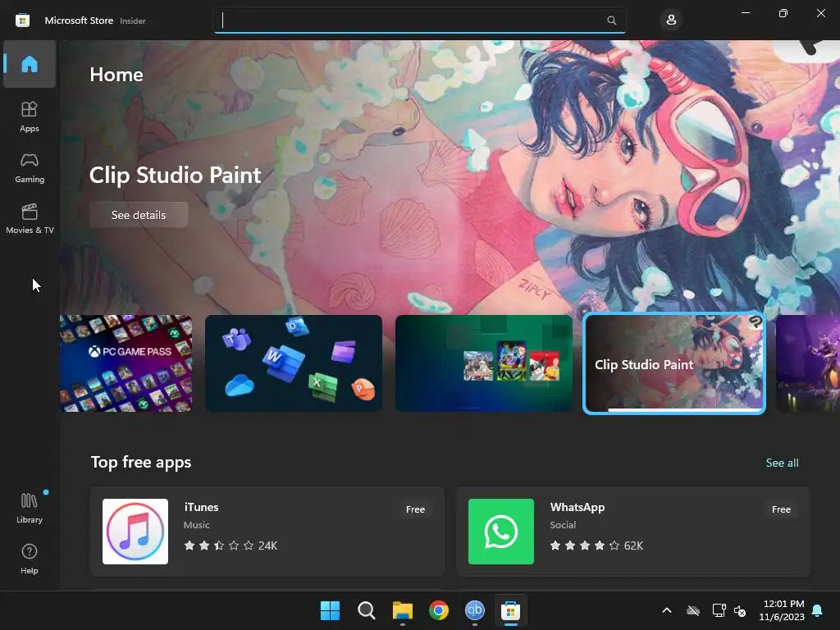Viewport: 840px width, 630px height.
Task: Click the Free button for WhatsApp
Action: click(x=781, y=509)
